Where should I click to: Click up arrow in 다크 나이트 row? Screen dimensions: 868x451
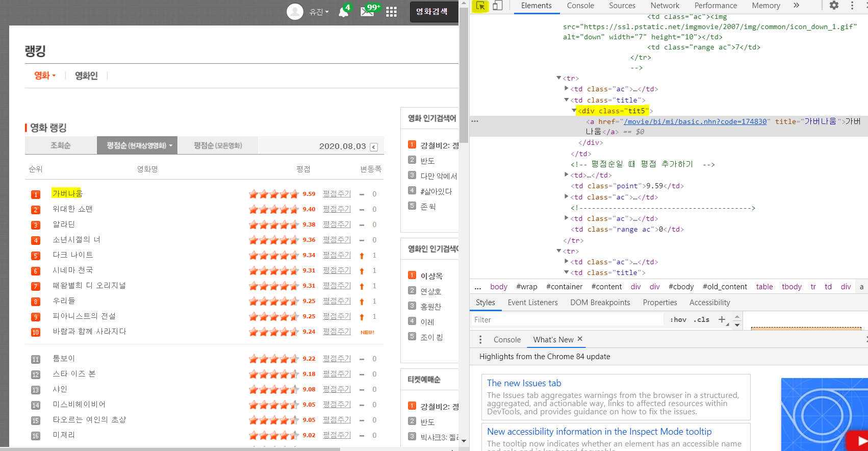pos(362,256)
